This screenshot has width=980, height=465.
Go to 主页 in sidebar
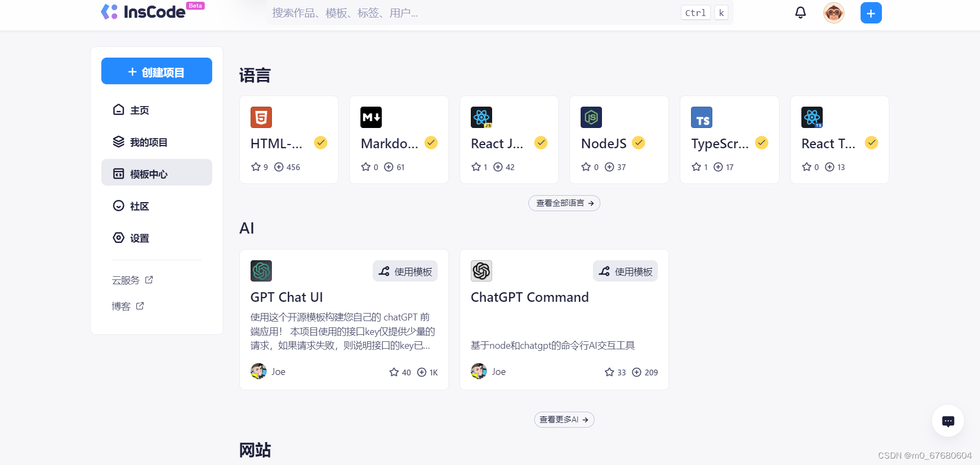(157, 110)
